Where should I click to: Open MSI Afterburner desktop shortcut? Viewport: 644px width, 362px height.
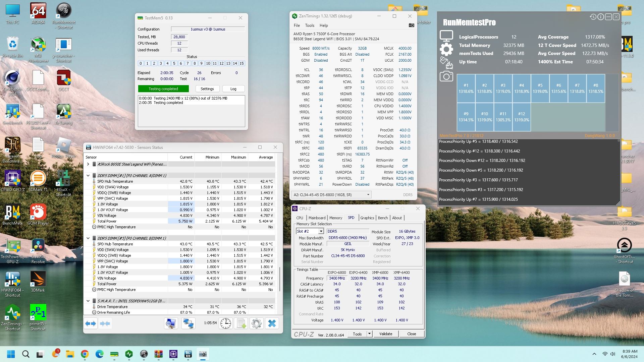(38, 50)
